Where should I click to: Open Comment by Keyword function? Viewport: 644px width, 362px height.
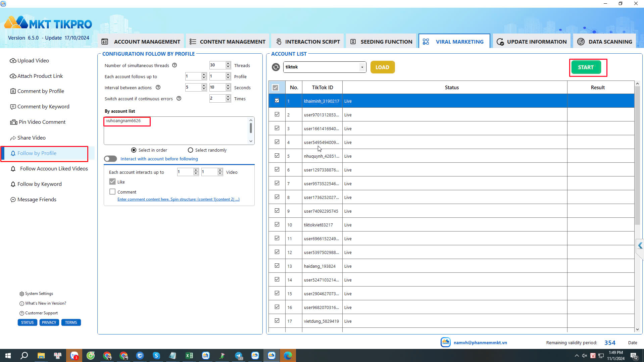40,107
